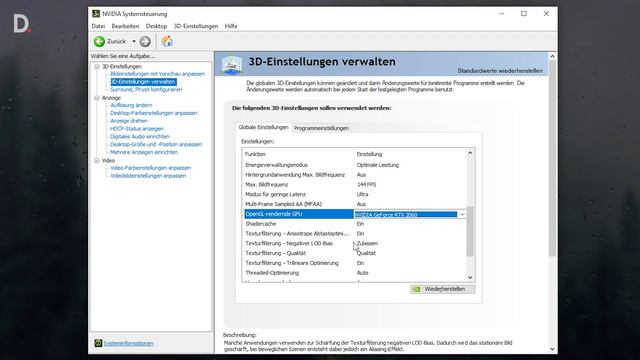This screenshot has height=360, width=640.
Task: Open the Datei menu
Action: click(98, 26)
